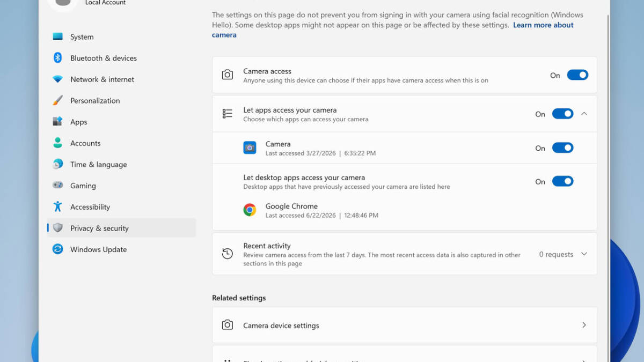Click the Camera device settings camera icon
Viewport: 644px width, 362px height.
pyautogui.click(x=228, y=325)
